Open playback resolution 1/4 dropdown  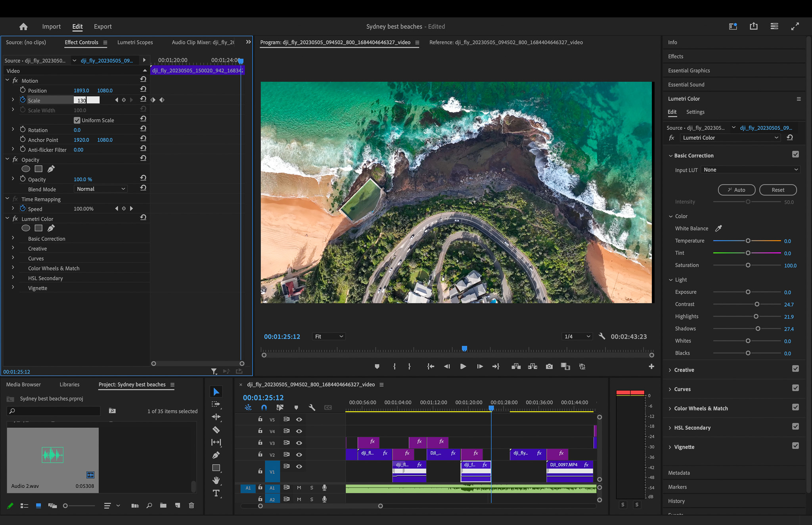point(577,337)
